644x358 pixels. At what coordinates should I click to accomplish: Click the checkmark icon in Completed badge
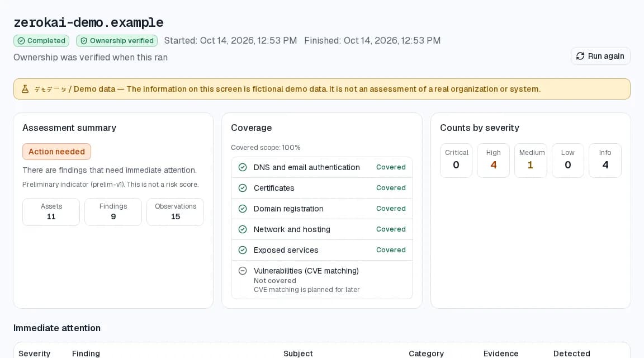coord(21,41)
